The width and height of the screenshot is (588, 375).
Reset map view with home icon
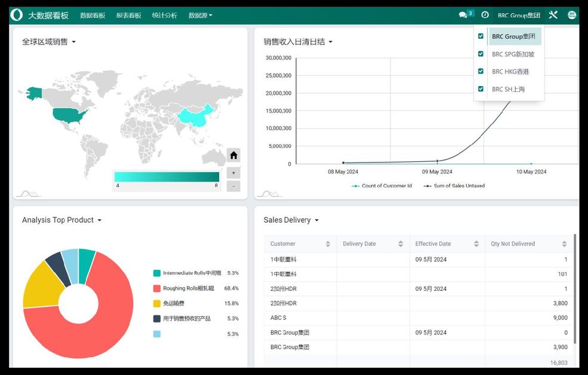(x=233, y=155)
